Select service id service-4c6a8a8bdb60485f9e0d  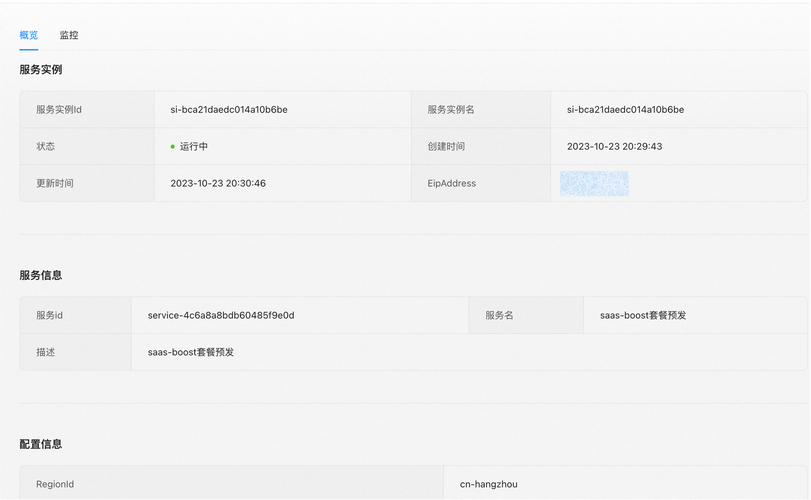point(221,315)
